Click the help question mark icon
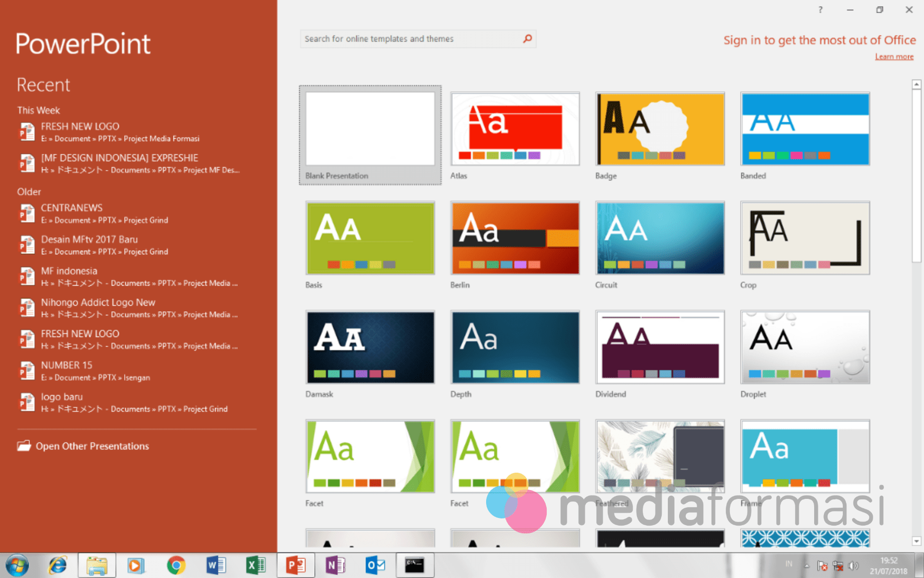Viewport: 924px width, 578px height. click(820, 10)
